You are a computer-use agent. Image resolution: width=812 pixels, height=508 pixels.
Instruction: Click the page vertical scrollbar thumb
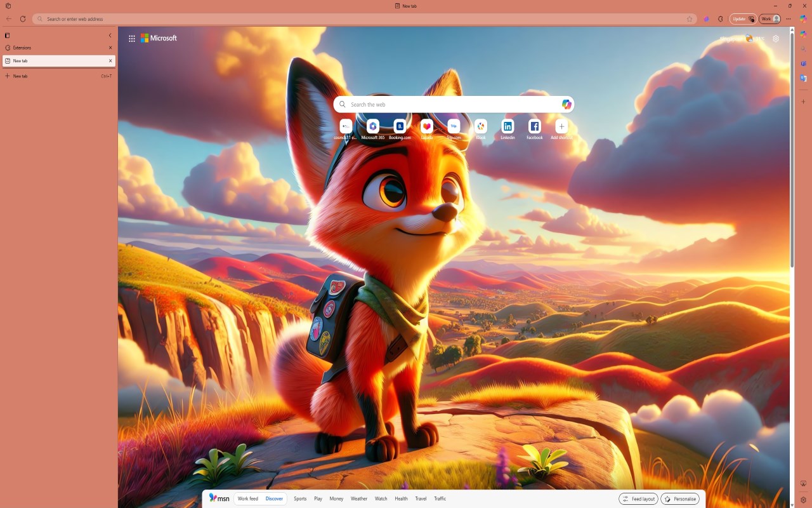coord(792,151)
